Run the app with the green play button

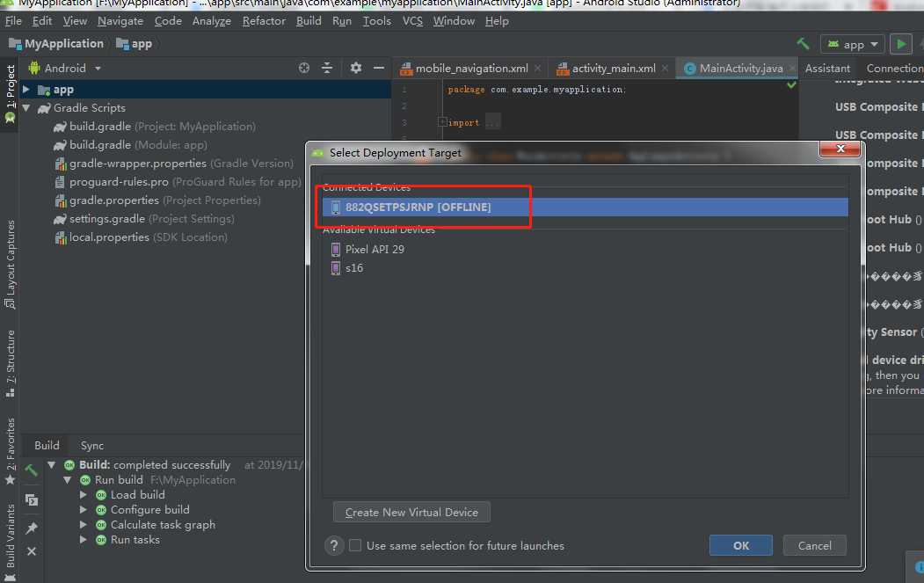coord(901,44)
